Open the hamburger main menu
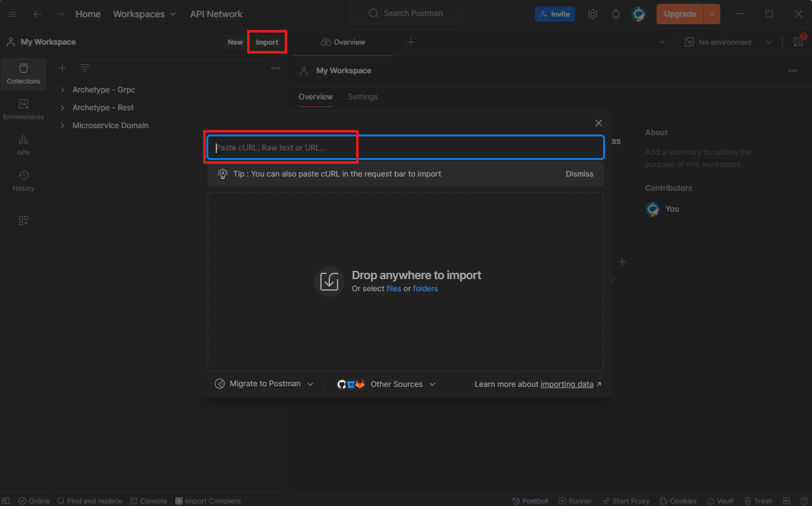 pyautogui.click(x=13, y=14)
